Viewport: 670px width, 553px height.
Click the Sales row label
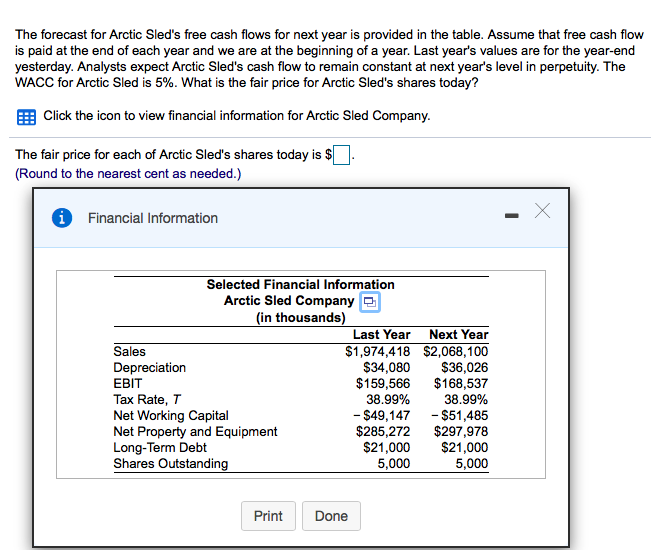[x=129, y=351]
